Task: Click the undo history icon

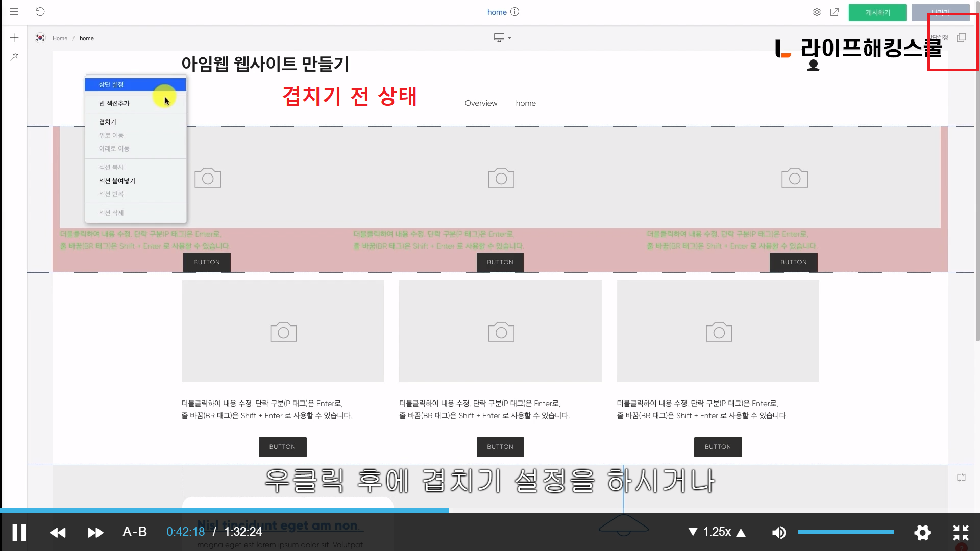Action: click(40, 11)
